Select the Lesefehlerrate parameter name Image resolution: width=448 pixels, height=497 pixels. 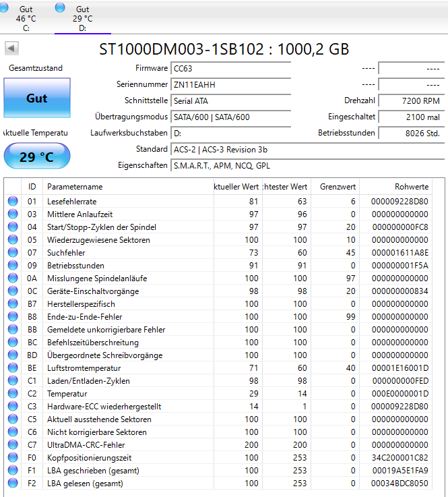point(72,201)
